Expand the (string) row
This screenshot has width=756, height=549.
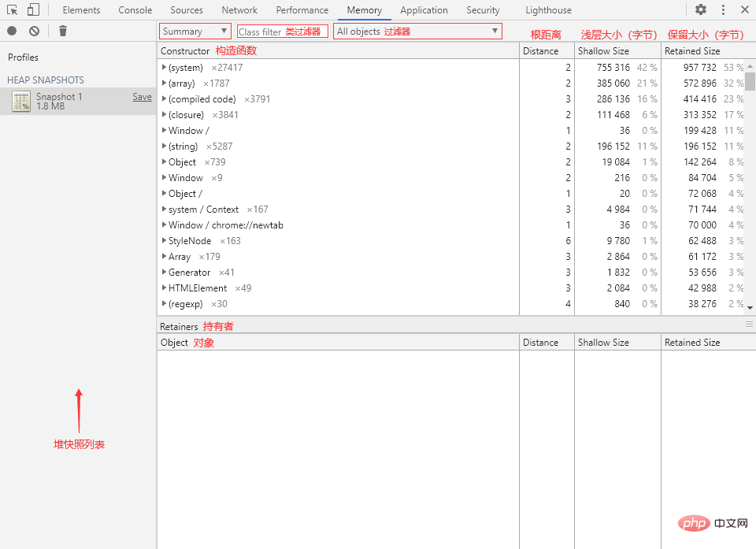(x=164, y=147)
